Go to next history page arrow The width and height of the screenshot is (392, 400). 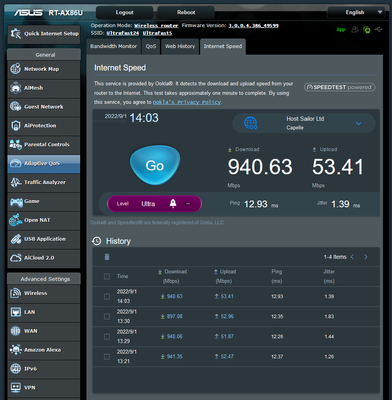pyautogui.click(x=366, y=257)
